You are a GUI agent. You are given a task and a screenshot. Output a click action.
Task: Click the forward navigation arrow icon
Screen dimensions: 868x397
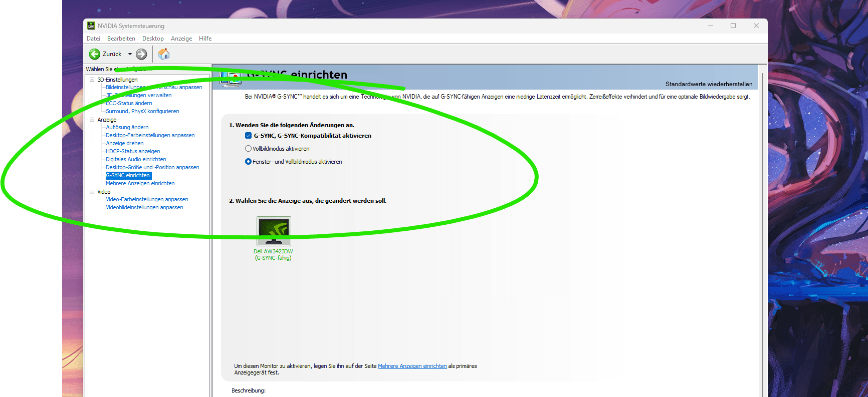pos(141,54)
